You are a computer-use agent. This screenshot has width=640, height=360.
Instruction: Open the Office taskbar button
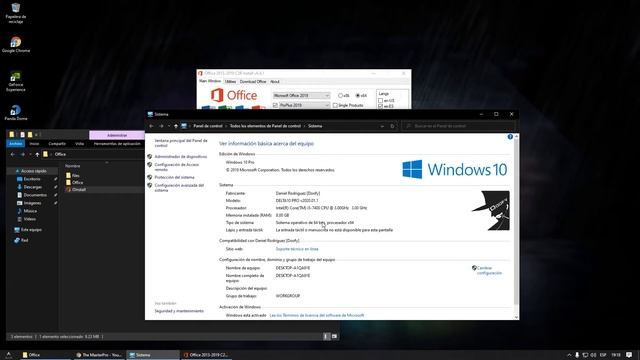(x=45, y=355)
